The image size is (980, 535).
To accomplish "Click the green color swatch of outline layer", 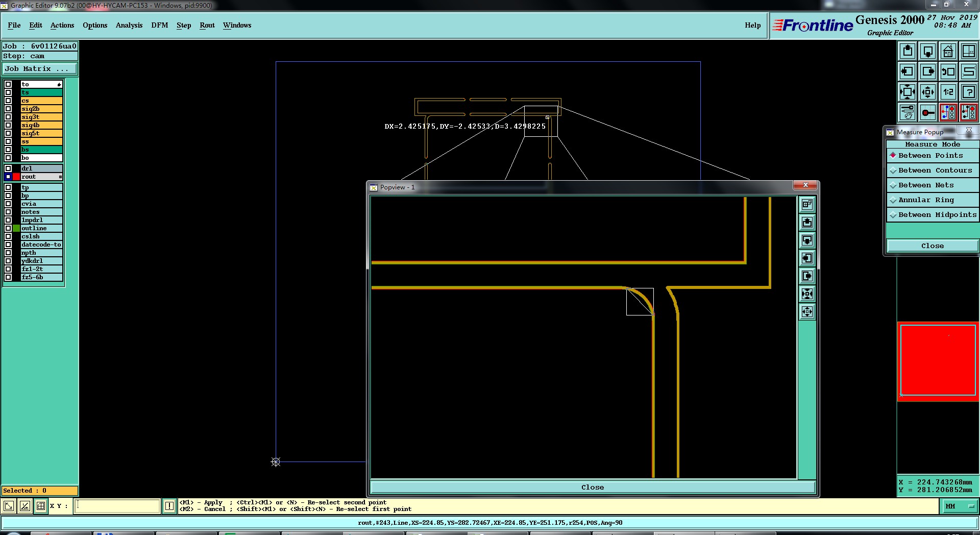I will click(16, 228).
